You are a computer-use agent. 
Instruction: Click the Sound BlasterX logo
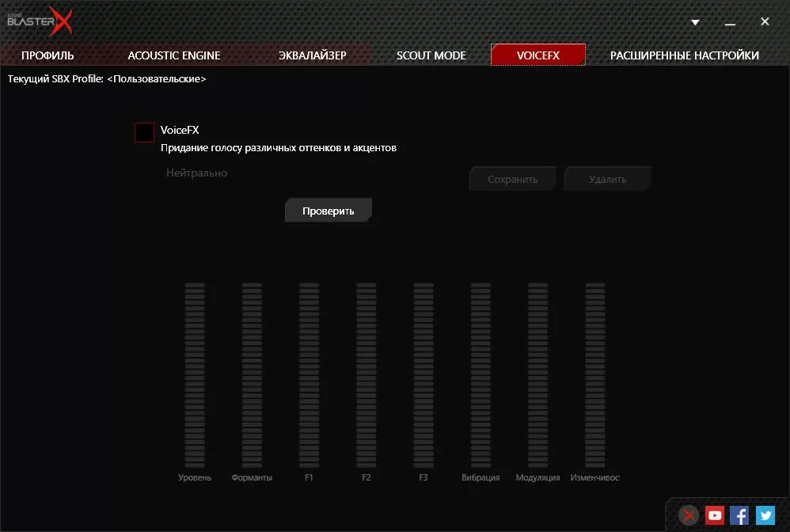[40, 21]
